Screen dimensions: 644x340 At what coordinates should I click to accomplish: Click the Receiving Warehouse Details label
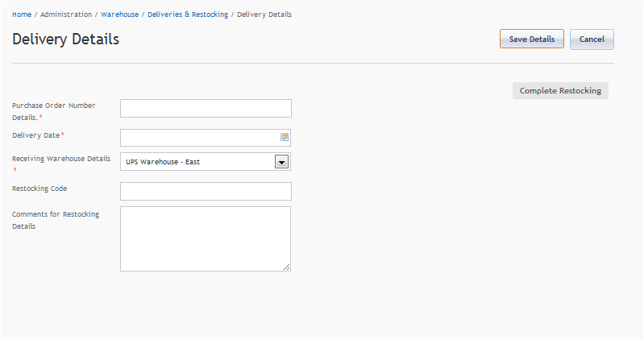pyautogui.click(x=61, y=159)
